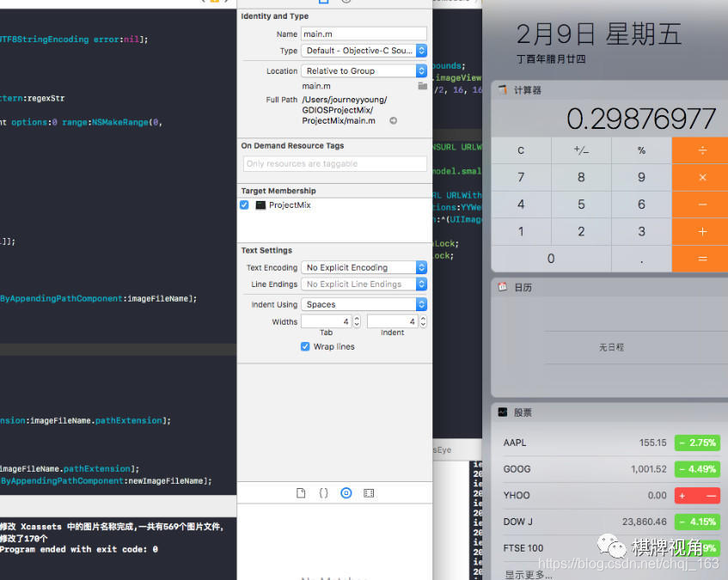Open the Line Endings dropdown
728x580 pixels.
(x=364, y=284)
